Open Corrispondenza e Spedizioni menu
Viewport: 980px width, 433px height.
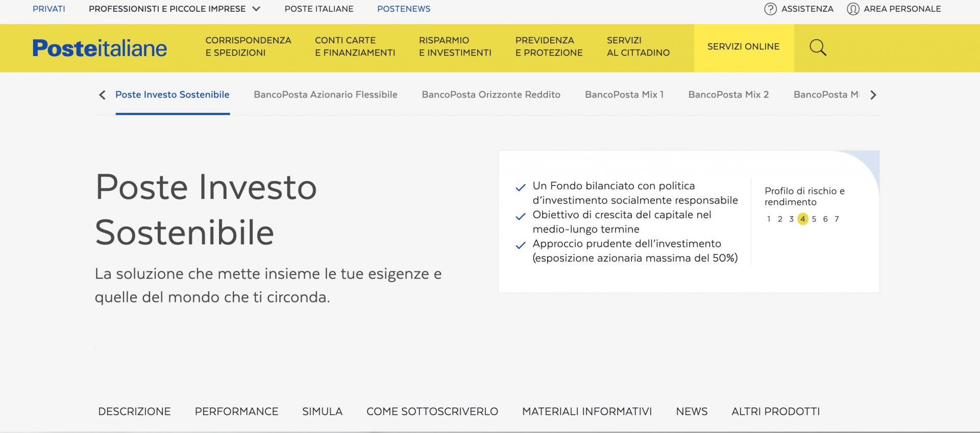tap(248, 46)
